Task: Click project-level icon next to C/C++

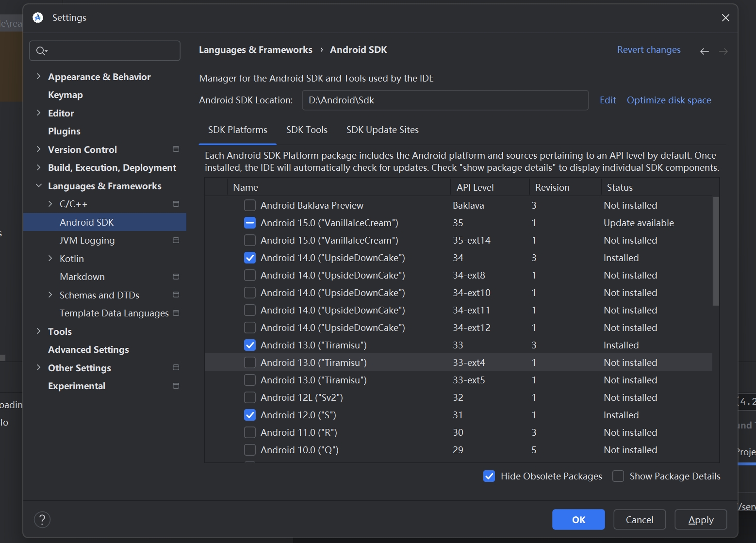Action: [176, 204]
